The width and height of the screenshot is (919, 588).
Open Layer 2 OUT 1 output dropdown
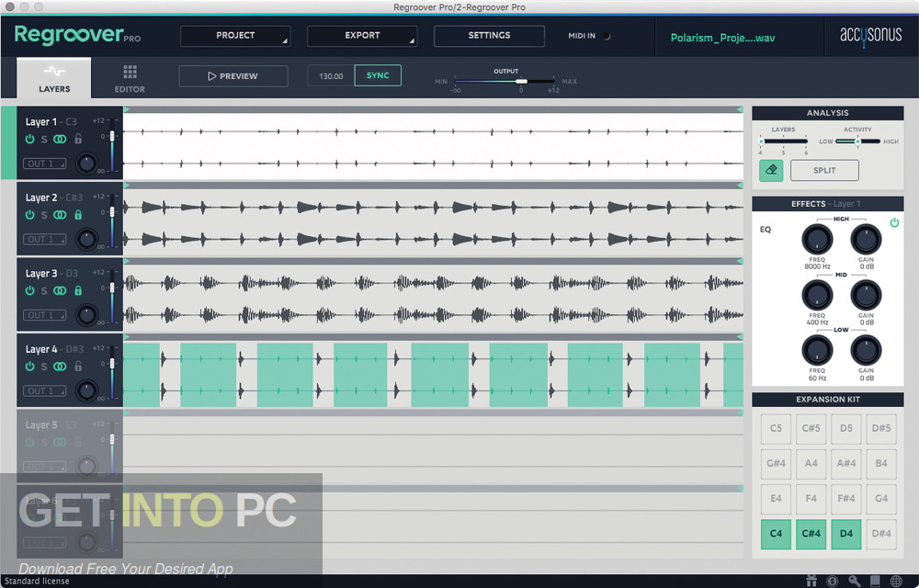coord(44,240)
